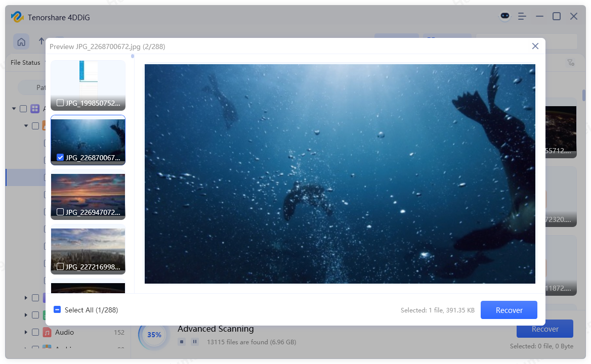Open the hamburger menu icon
This screenshot has width=591, height=364.
tap(522, 16)
